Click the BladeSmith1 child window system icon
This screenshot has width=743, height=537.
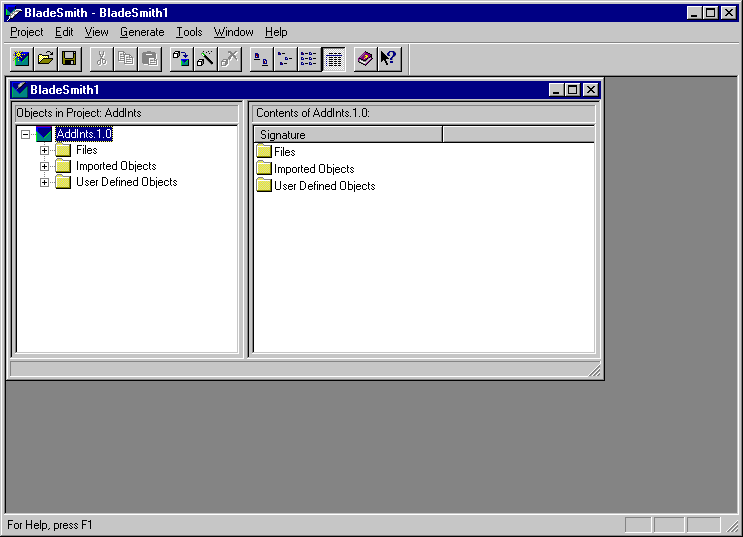click(x=19, y=90)
